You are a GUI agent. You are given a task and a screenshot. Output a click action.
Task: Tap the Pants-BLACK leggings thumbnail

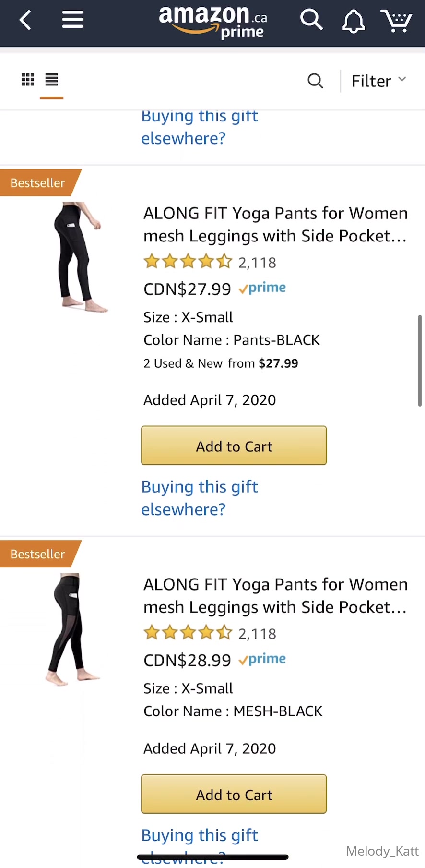[78, 257]
